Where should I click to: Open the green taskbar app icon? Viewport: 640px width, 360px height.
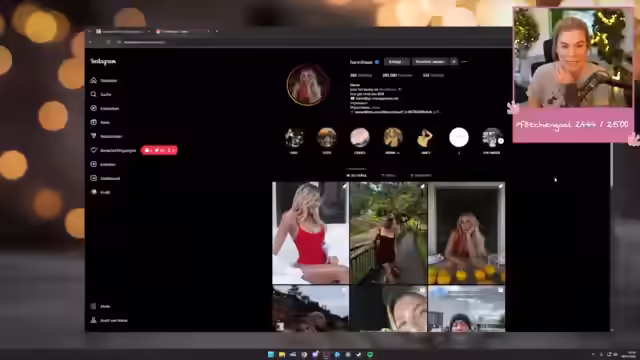(x=370, y=354)
